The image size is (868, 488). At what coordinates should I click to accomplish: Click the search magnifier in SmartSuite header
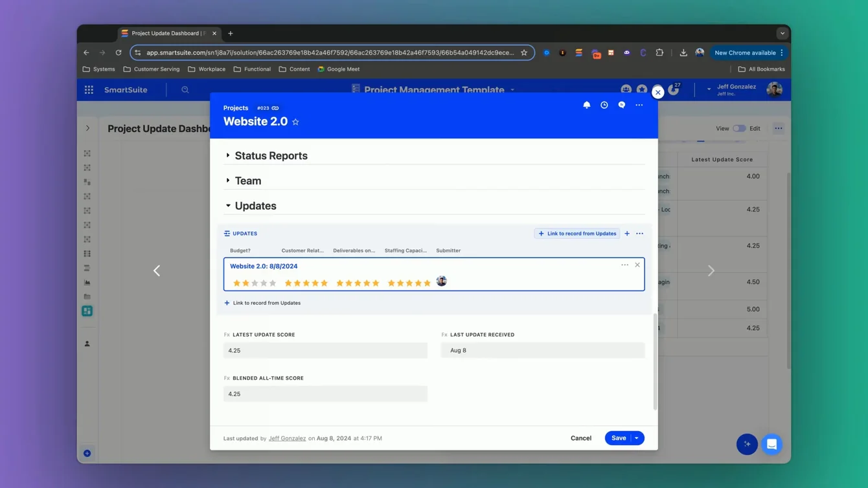185,90
